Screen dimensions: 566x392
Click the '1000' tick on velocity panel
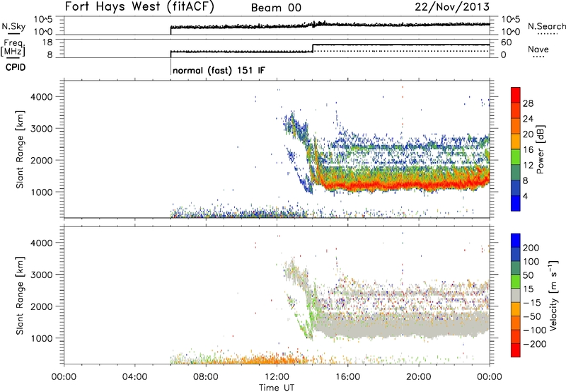click(x=41, y=338)
